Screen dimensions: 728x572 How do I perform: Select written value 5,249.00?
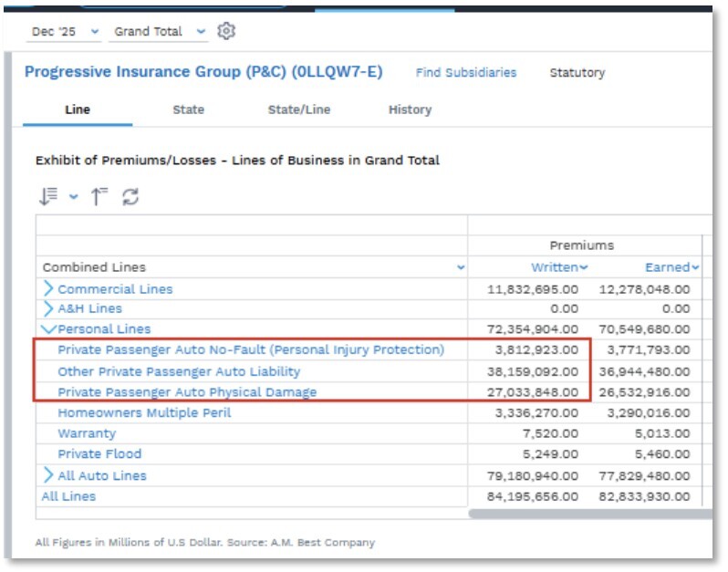coord(551,453)
